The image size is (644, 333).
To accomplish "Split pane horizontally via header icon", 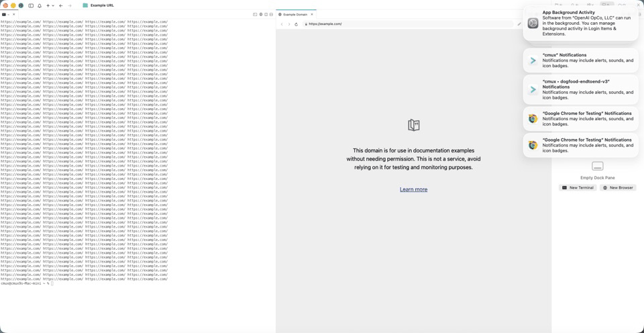I will coord(271,14).
